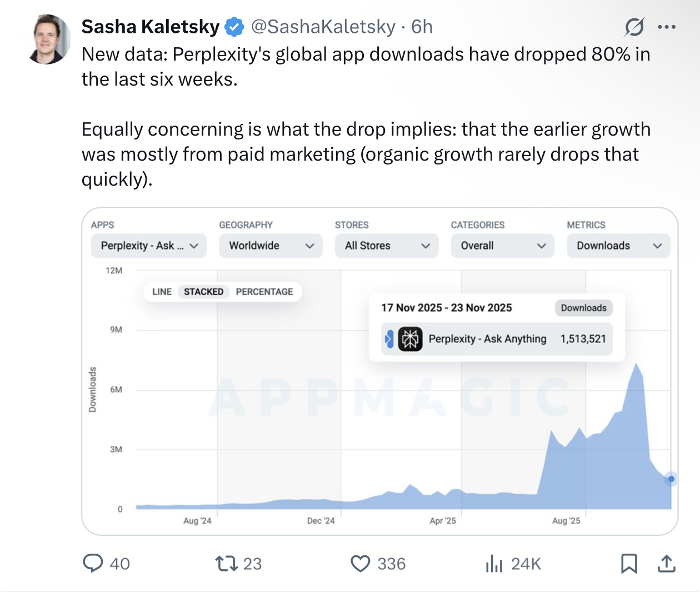700x592 pixels.
Task: Click Sasha Kaletsky's profile photo
Action: 50,39
